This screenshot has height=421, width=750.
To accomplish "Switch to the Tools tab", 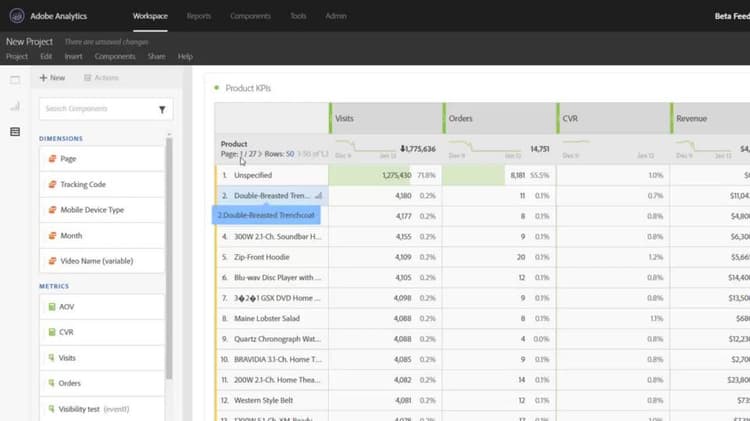I will tap(298, 16).
